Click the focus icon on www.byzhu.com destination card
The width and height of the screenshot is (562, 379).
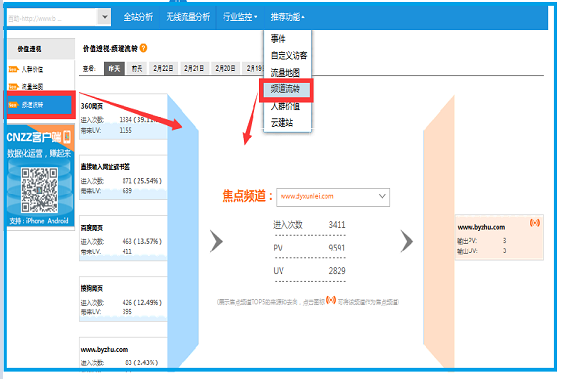(x=535, y=223)
